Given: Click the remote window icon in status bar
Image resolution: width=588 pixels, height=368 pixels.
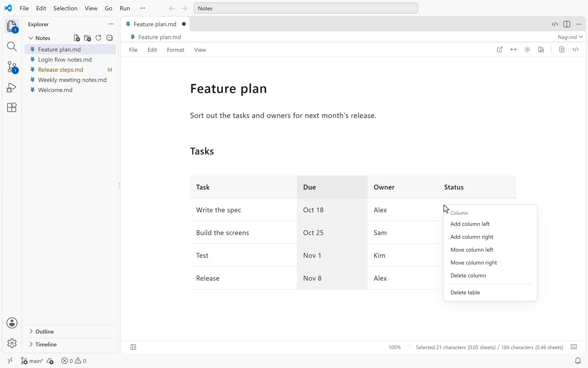Looking at the screenshot, I should 10,360.
